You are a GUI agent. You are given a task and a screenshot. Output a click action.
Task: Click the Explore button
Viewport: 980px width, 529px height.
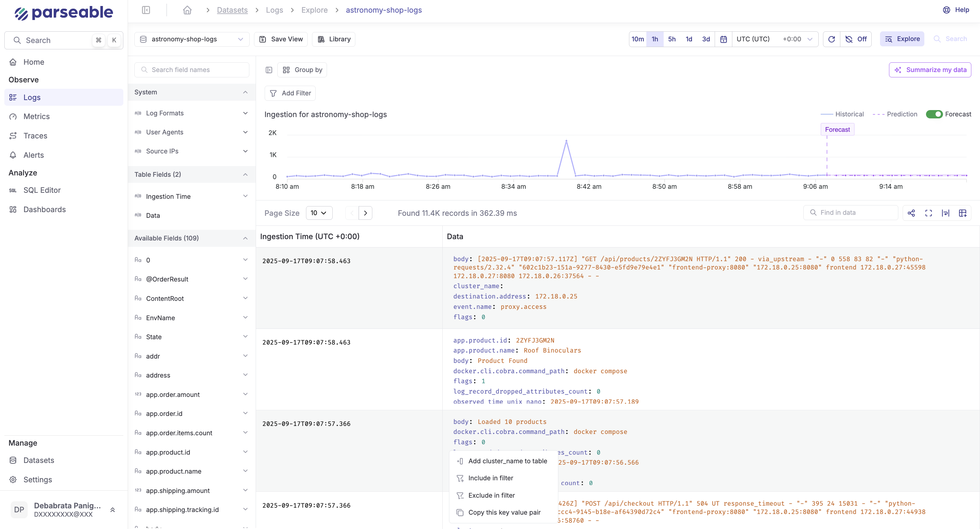point(902,39)
